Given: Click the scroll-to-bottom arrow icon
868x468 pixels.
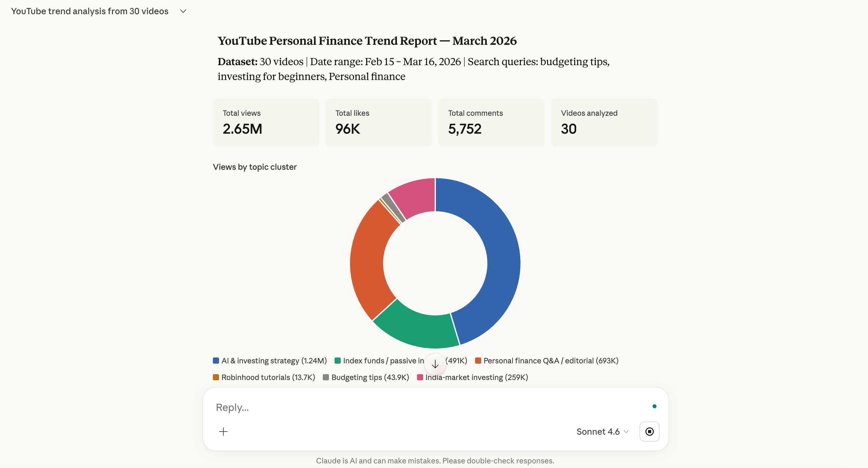Looking at the screenshot, I should [435, 364].
